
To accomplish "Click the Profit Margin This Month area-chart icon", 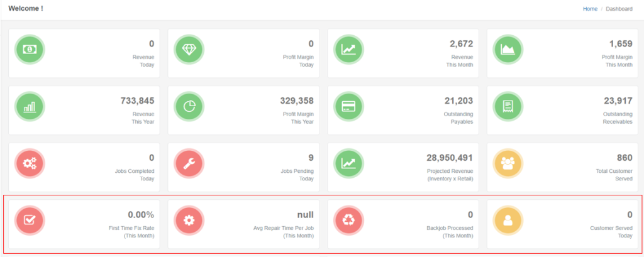I will point(508,49).
